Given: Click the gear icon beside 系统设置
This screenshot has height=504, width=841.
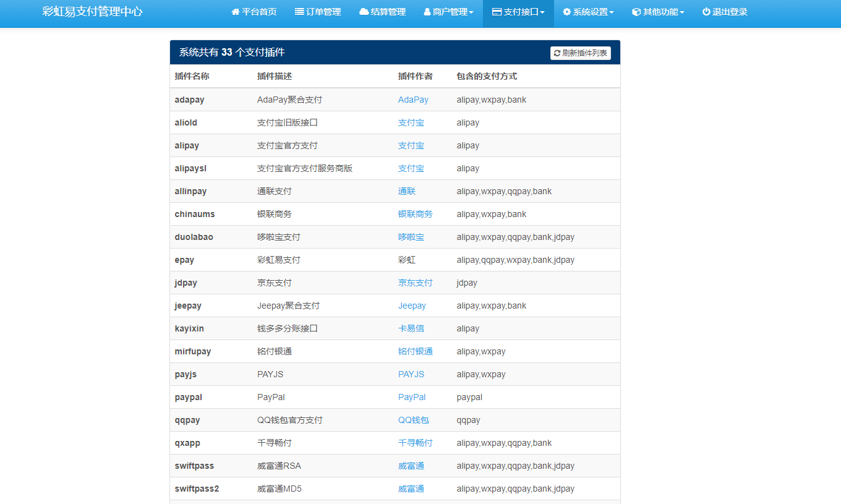Looking at the screenshot, I should tap(566, 12).
